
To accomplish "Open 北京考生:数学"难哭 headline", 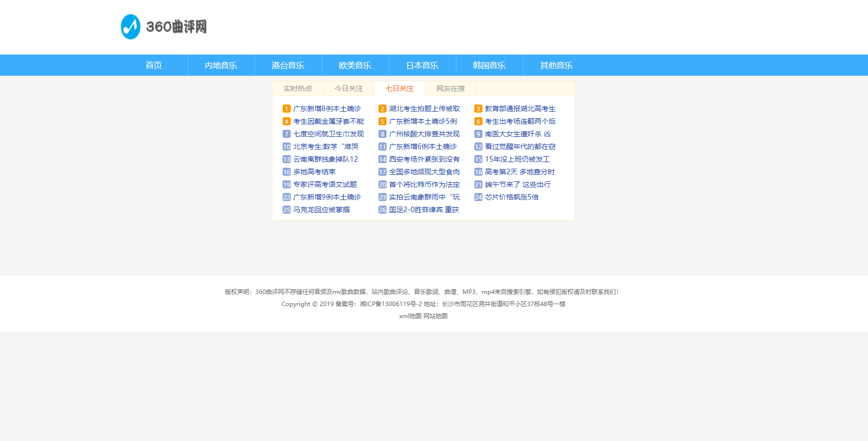I will [326, 146].
